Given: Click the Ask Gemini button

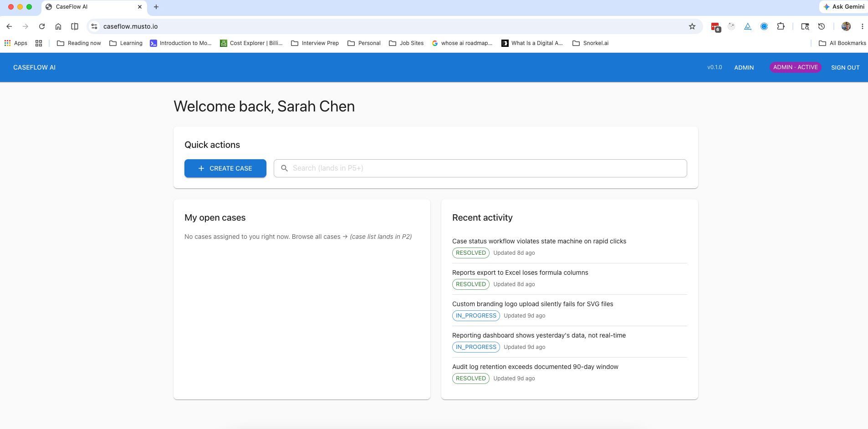Looking at the screenshot, I should (x=844, y=7).
